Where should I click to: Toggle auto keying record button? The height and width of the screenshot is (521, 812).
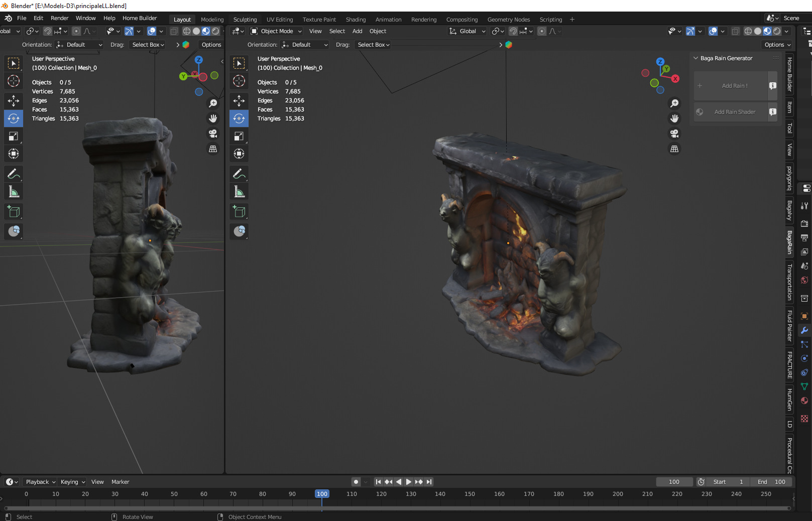[x=356, y=482]
